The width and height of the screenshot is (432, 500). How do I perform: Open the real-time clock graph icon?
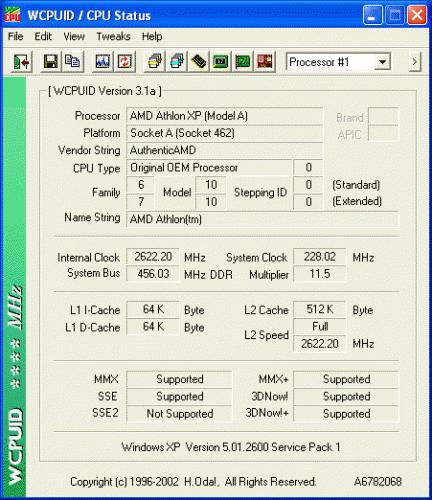coord(102,62)
